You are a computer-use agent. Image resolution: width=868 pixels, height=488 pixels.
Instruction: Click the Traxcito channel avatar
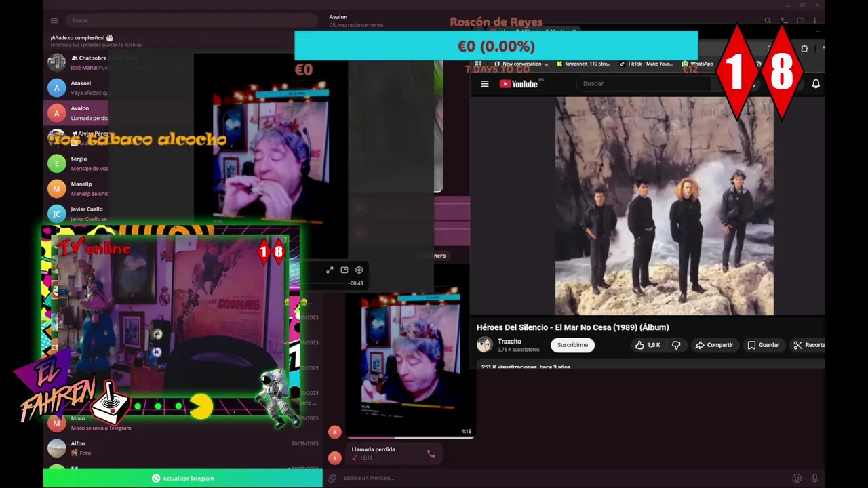coord(485,345)
